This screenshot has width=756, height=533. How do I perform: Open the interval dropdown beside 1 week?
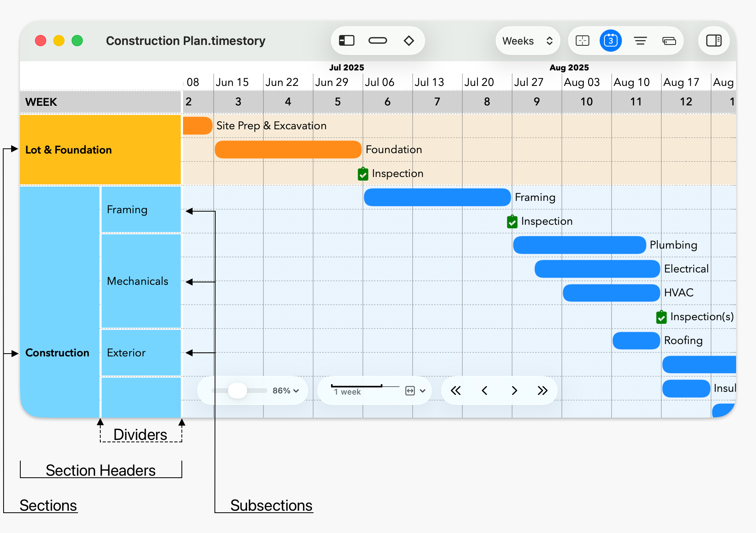click(423, 391)
